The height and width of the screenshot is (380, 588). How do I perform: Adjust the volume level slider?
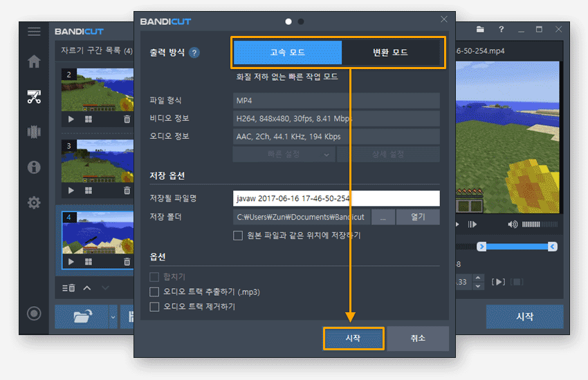tap(540, 225)
